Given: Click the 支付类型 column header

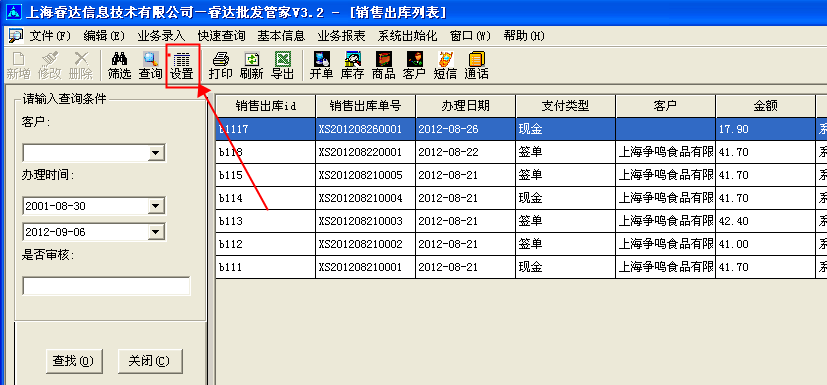Looking at the screenshot, I should coord(565,106).
